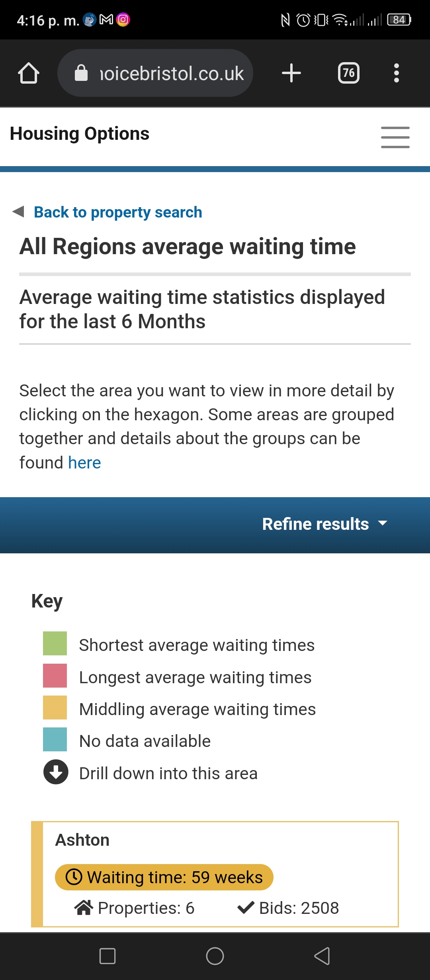
Task: Click the Ashton waiting time 59 weeks badge
Action: [164, 877]
